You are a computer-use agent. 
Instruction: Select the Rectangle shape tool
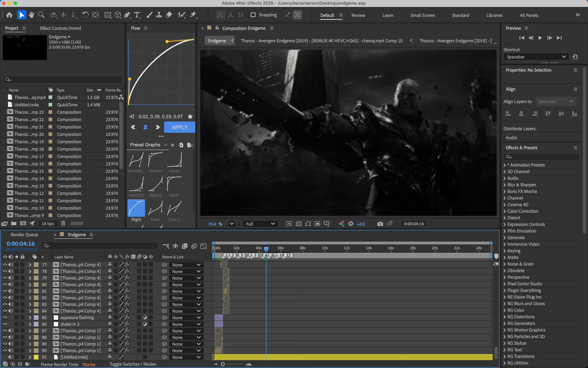tap(107, 15)
